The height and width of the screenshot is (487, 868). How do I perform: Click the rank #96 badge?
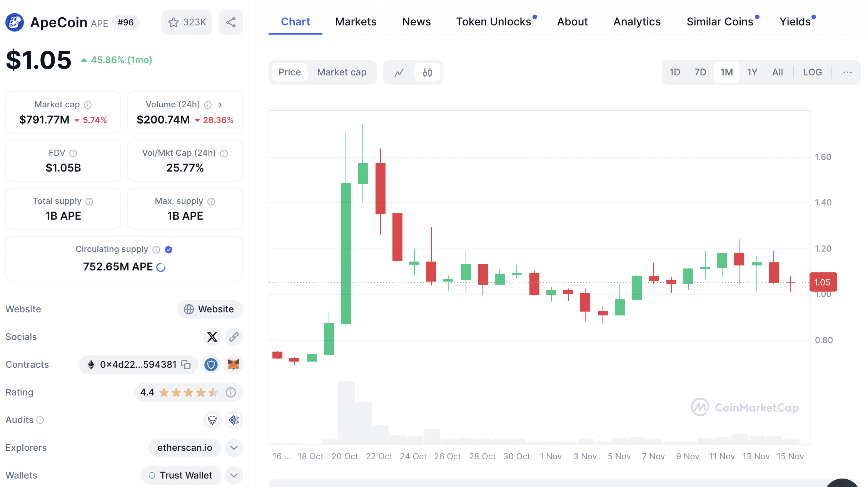126,22
